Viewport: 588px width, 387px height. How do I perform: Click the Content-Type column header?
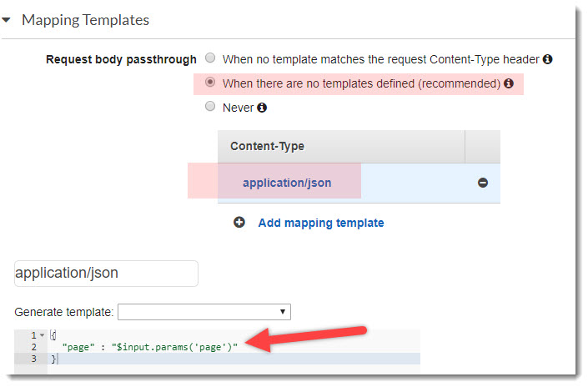coord(267,146)
